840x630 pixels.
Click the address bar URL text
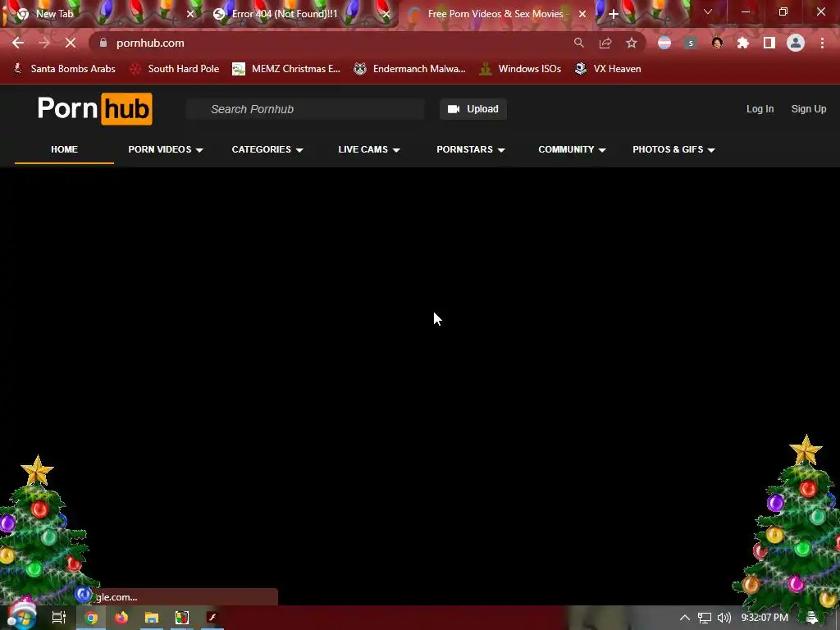(151, 43)
